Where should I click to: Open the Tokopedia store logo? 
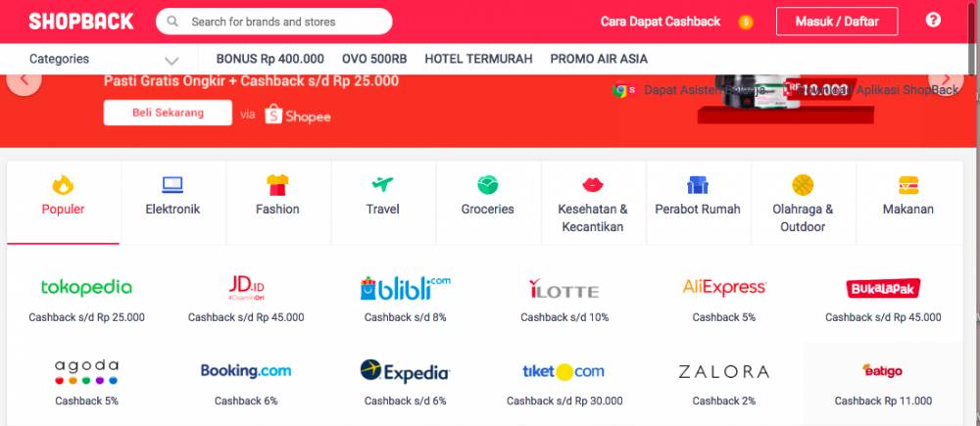86,287
